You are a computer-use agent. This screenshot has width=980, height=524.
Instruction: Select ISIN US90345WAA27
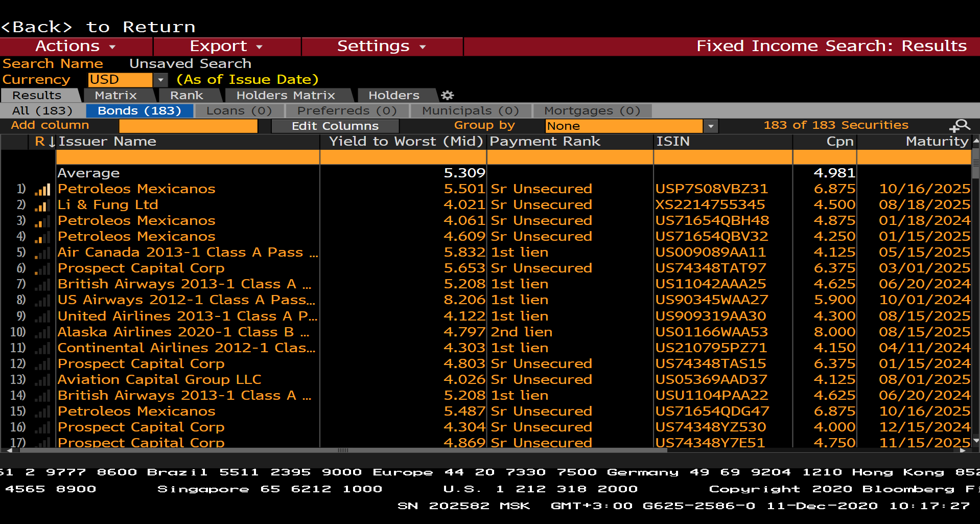point(712,300)
